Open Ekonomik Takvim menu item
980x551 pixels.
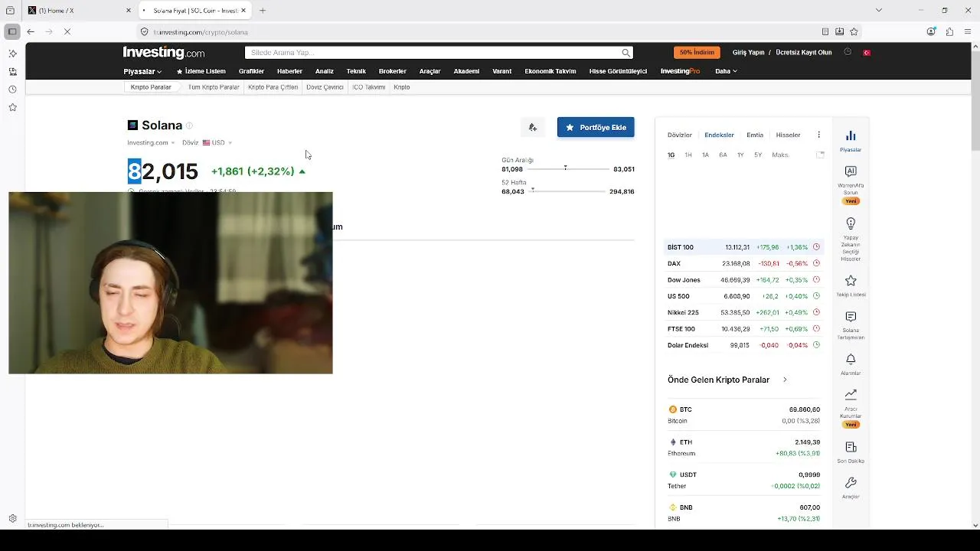(550, 71)
